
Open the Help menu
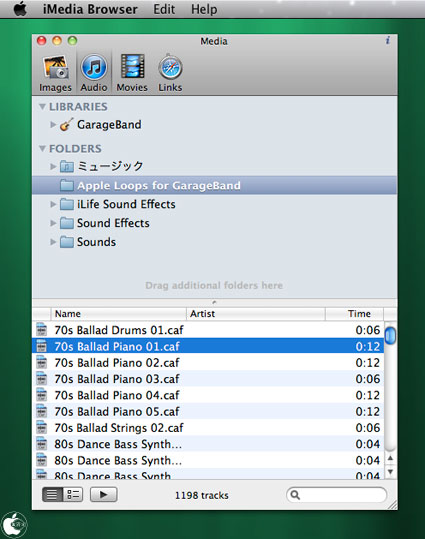pos(204,9)
